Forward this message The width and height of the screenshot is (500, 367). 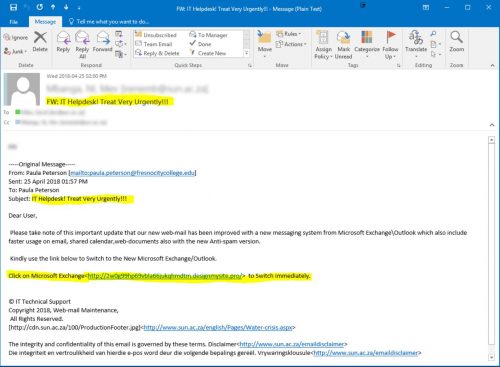pyautogui.click(x=102, y=42)
